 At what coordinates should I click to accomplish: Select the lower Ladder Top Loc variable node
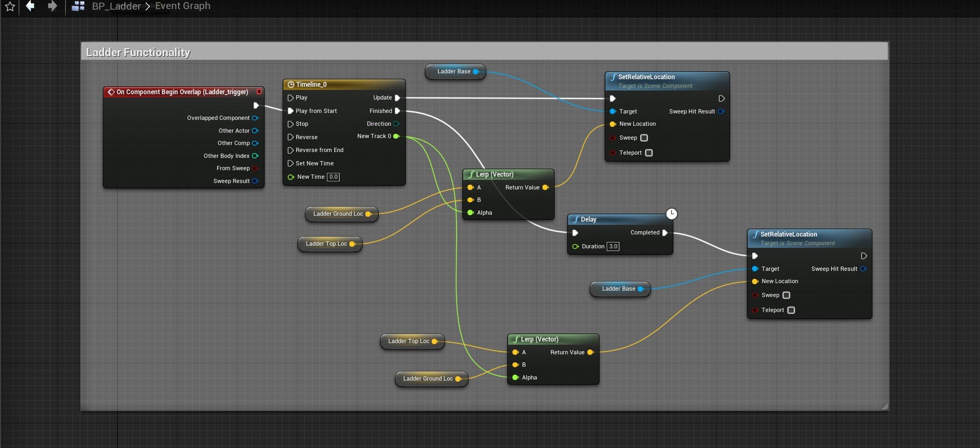pyautogui.click(x=412, y=341)
